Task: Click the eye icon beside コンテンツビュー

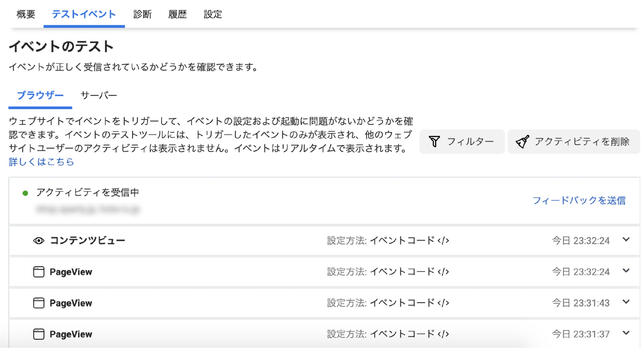Action: [39, 241]
